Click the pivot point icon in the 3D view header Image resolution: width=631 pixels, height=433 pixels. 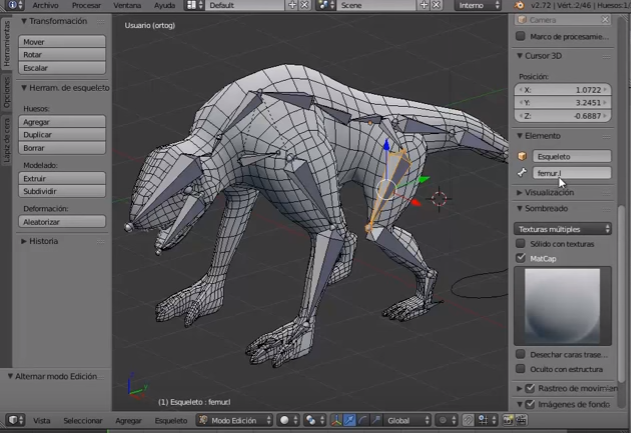click(x=312, y=421)
